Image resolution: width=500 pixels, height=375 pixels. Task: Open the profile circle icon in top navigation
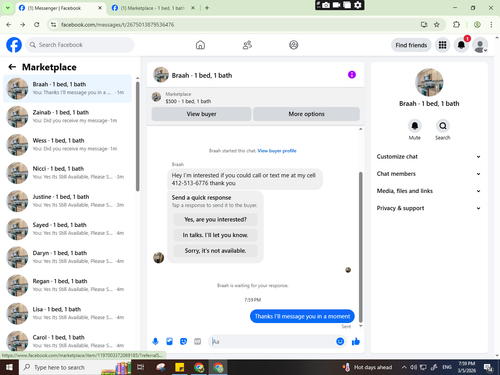click(x=294, y=45)
